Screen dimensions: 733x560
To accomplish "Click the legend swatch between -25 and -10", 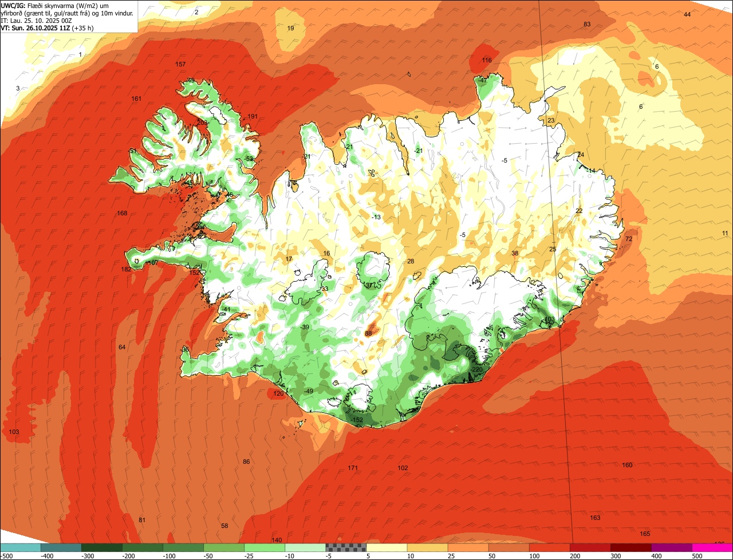I will 265,547.
